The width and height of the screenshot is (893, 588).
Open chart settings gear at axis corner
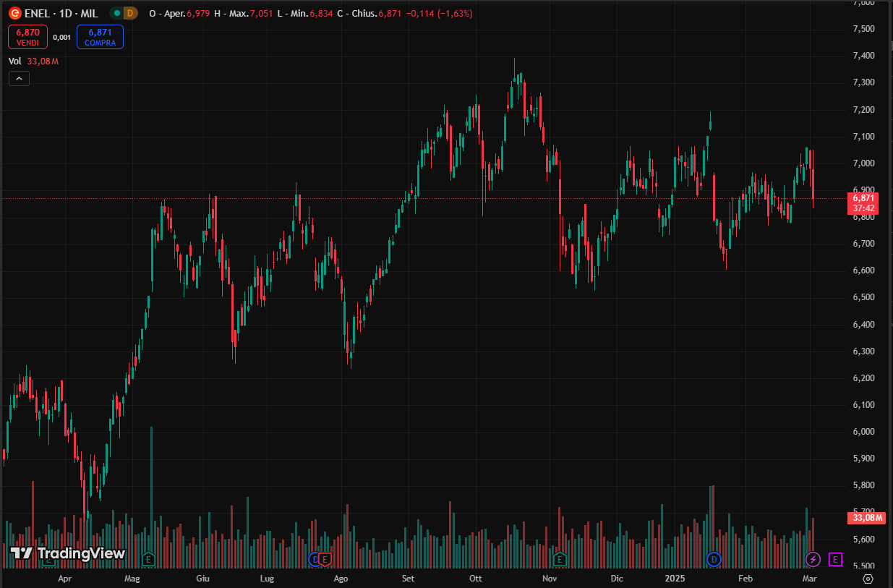click(868, 579)
